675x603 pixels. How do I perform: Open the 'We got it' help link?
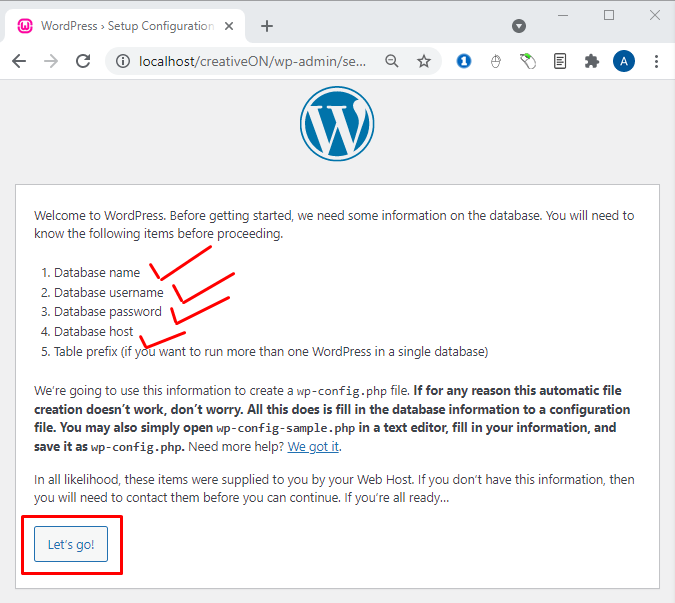tap(313, 447)
